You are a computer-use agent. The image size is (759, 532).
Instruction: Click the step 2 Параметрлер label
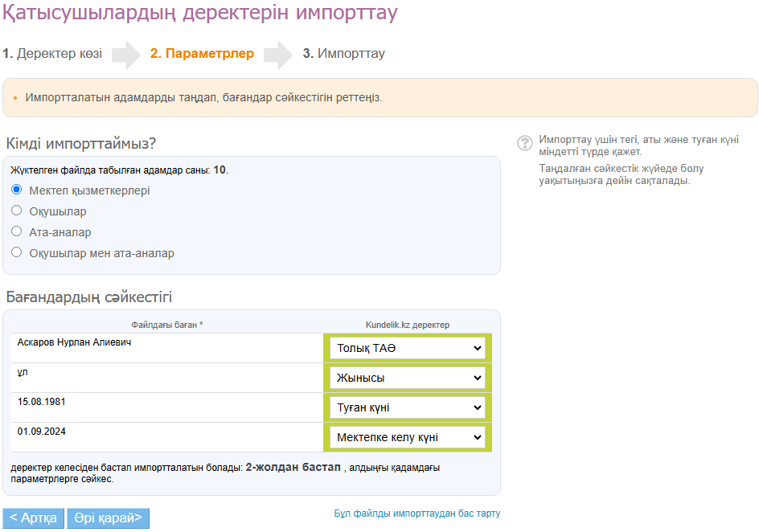pos(202,54)
